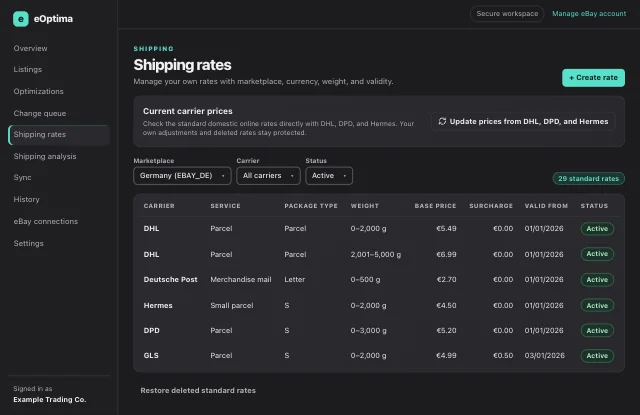Open the Carrier dropdown All carriers
640x415 pixels.
click(268, 176)
